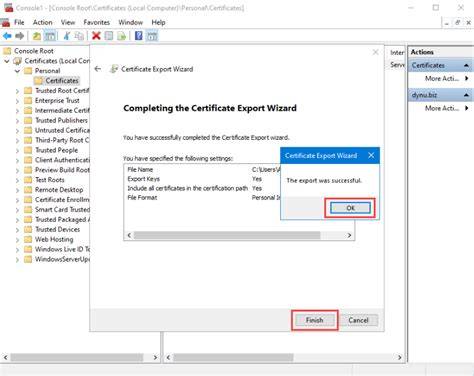Viewport: 474px width, 376px height.
Task: Click the File Name row in settings list
Action: click(x=203, y=170)
